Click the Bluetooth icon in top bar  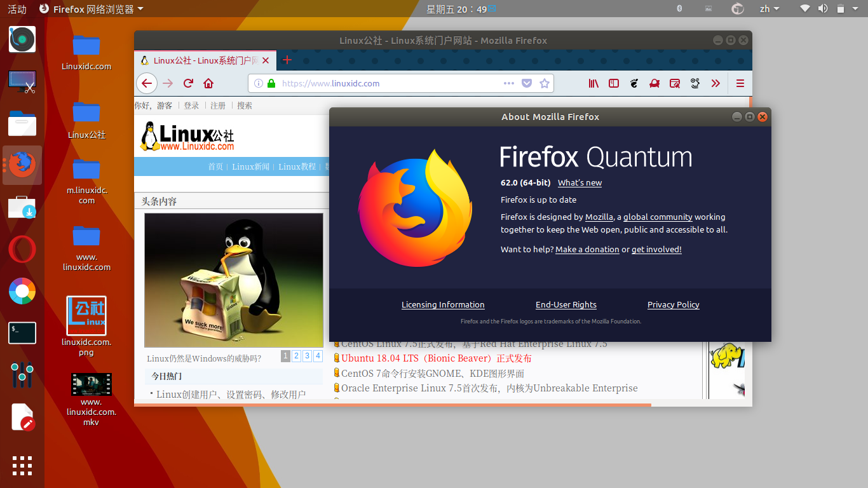click(679, 9)
